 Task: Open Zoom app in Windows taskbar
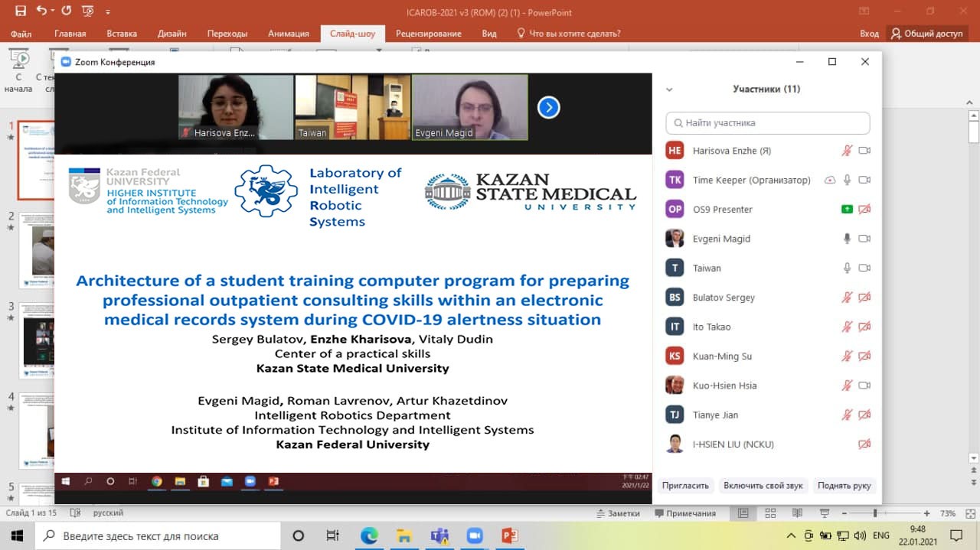(x=474, y=535)
